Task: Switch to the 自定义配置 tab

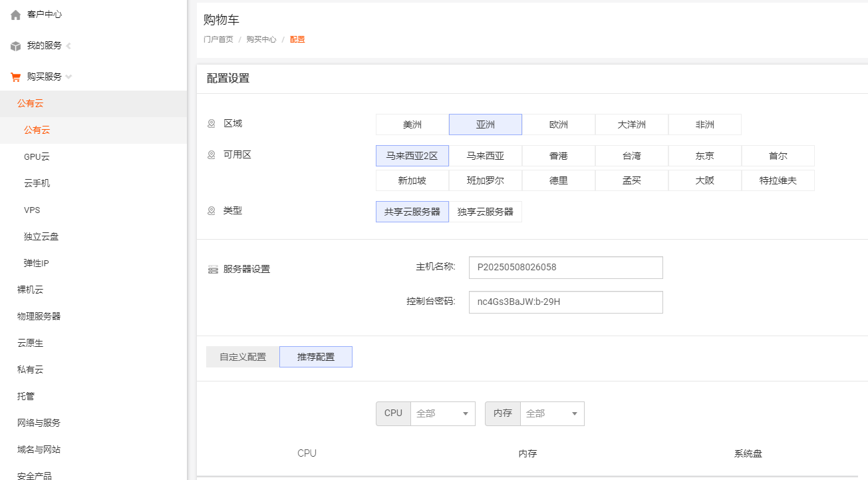Action: (243, 357)
